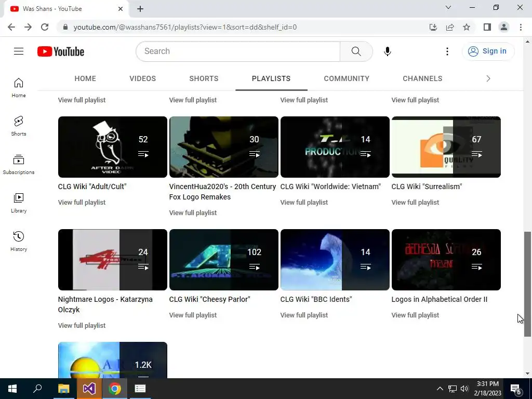View full playlist for "Cheesy Parlor"
532x399 pixels.
click(x=193, y=315)
